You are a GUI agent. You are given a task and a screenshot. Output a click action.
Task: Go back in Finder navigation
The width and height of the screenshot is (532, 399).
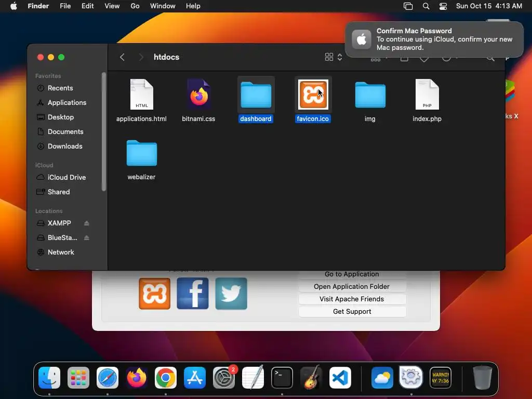click(x=122, y=57)
